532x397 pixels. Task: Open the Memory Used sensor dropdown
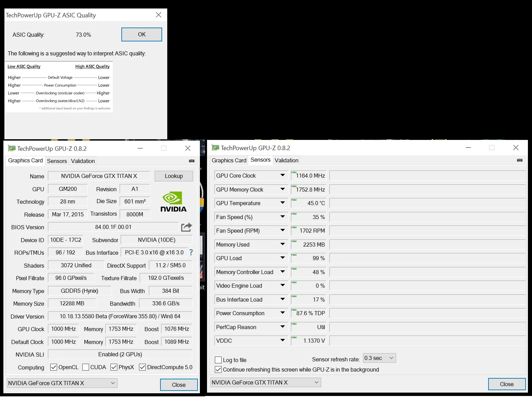click(x=282, y=244)
